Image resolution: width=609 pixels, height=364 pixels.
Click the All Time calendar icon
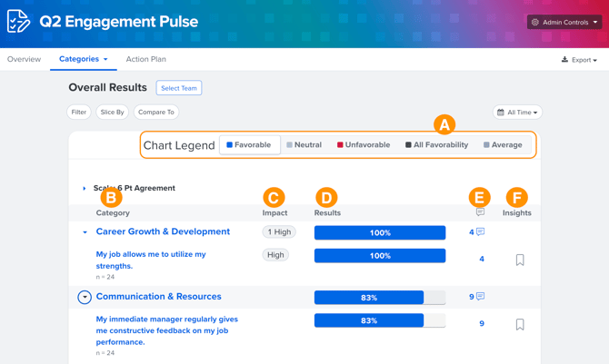500,113
